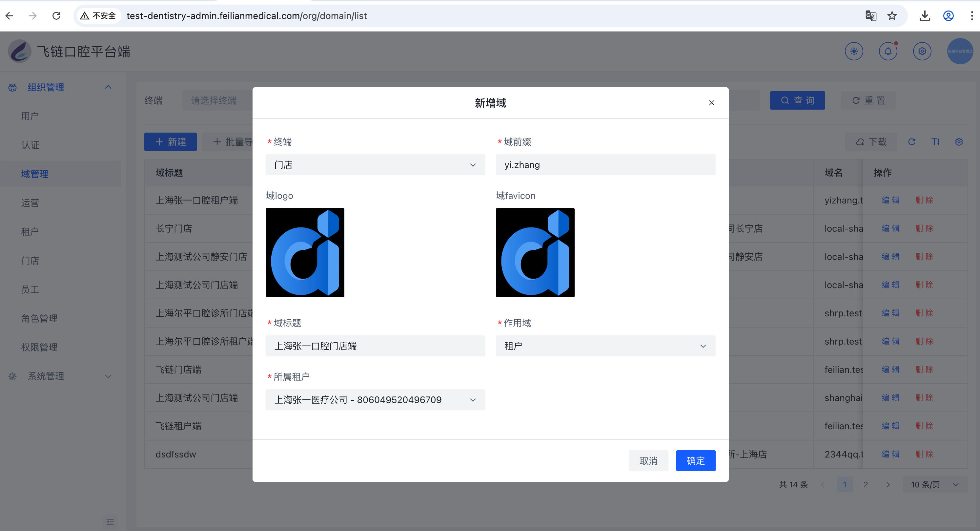
Task: Click table refresh icon next to 下载
Action: (911, 142)
